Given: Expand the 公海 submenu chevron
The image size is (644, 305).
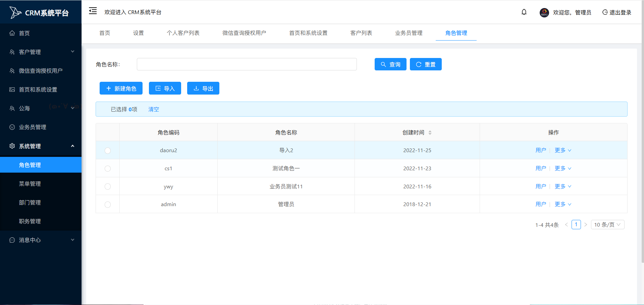Looking at the screenshot, I should coord(72,108).
